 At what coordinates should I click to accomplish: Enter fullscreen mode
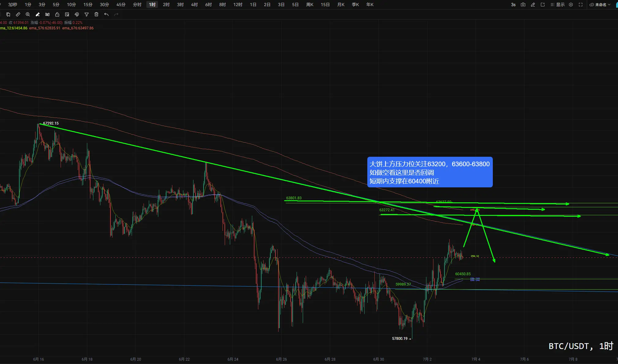tap(581, 5)
